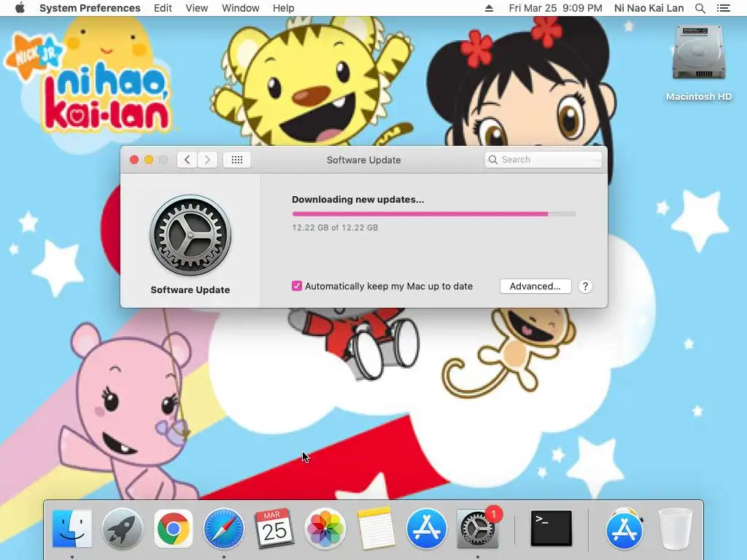This screenshot has width=747, height=560.
Task: Open System Preferences Dock icon with badge
Action: [477, 528]
